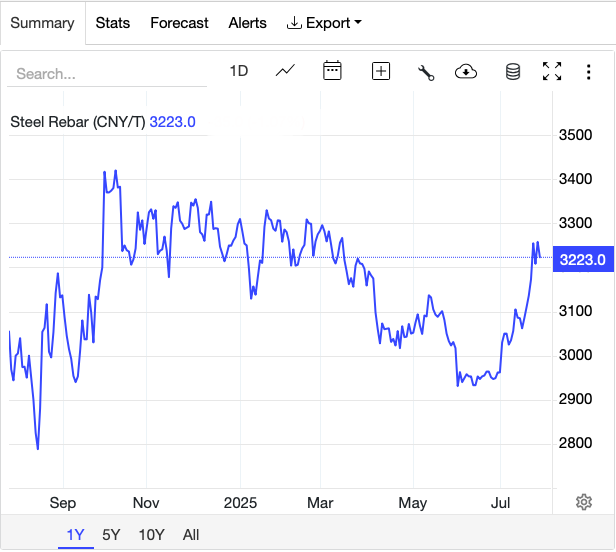Screen dimensions: 616x552
Task: Click the database stack icon
Action: [513, 71]
